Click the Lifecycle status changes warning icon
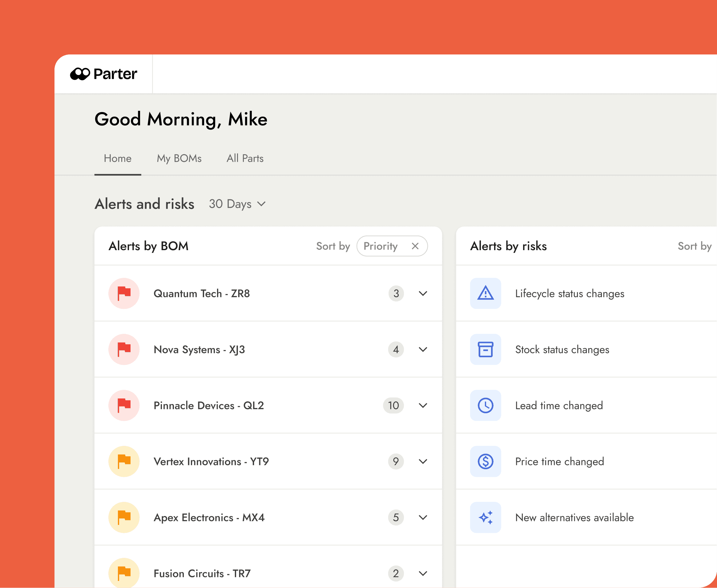 click(x=485, y=293)
